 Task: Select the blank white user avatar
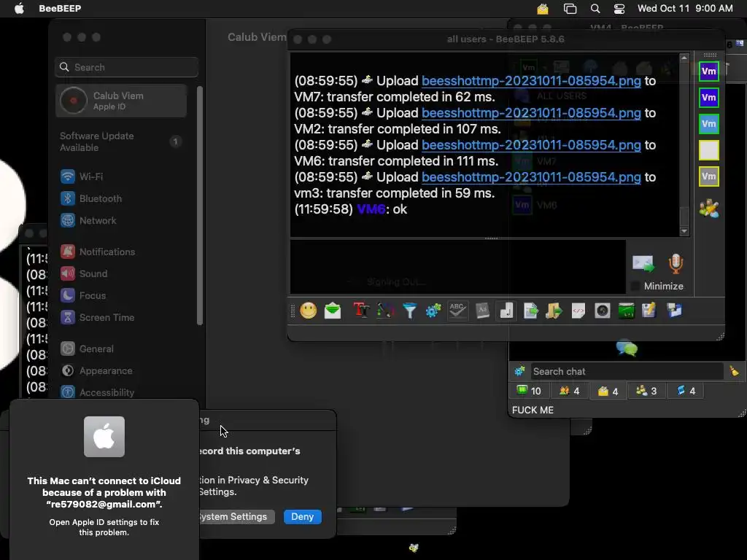pos(709,150)
